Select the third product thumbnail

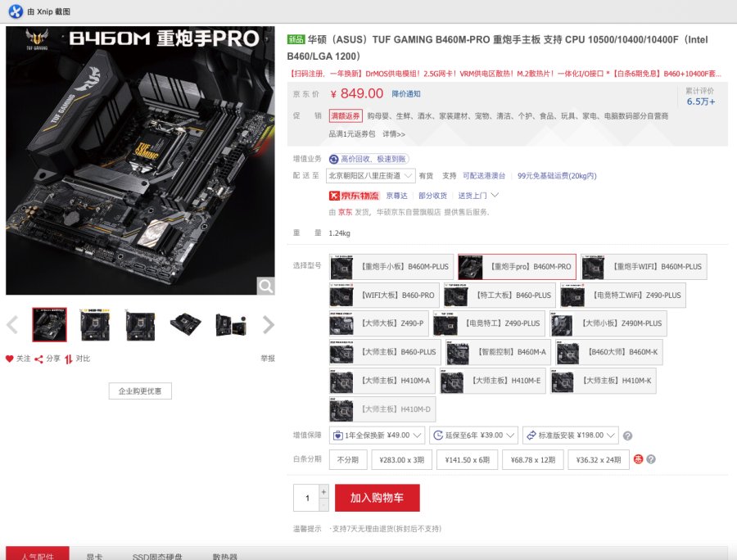(140, 325)
